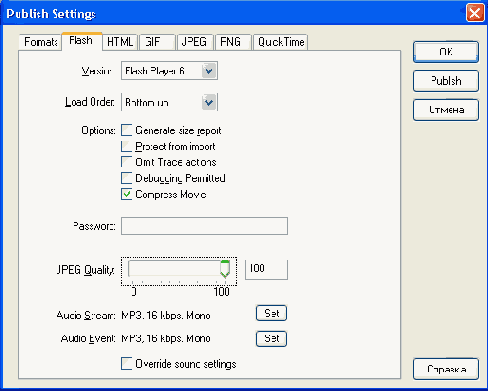Image resolution: width=488 pixels, height=391 pixels.
Task: Click the Audio Stream MP3 setting text
Action: [166, 315]
